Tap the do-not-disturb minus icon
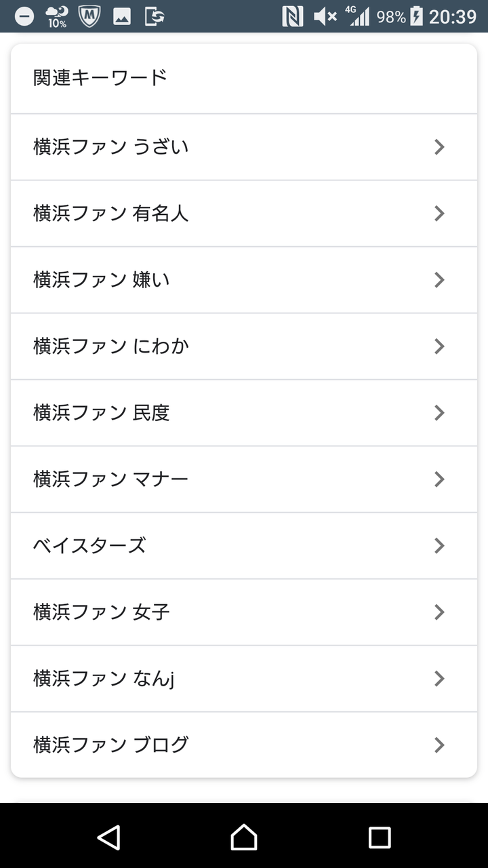Image resolution: width=488 pixels, height=868 pixels. tap(24, 17)
